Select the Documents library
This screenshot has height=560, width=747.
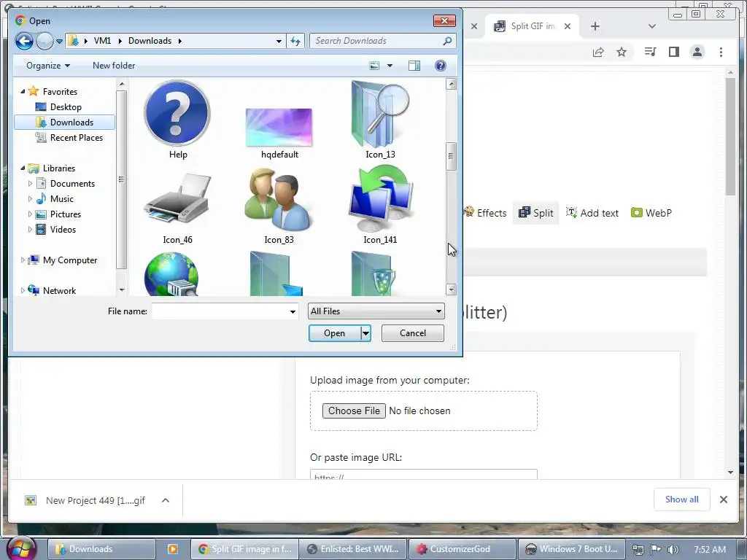tap(72, 184)
